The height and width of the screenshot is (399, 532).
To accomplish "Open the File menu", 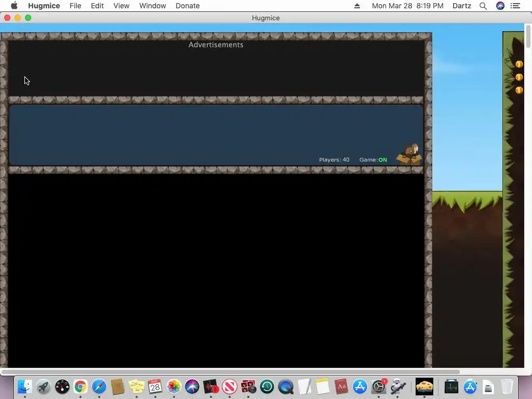I will pos(75,6).
